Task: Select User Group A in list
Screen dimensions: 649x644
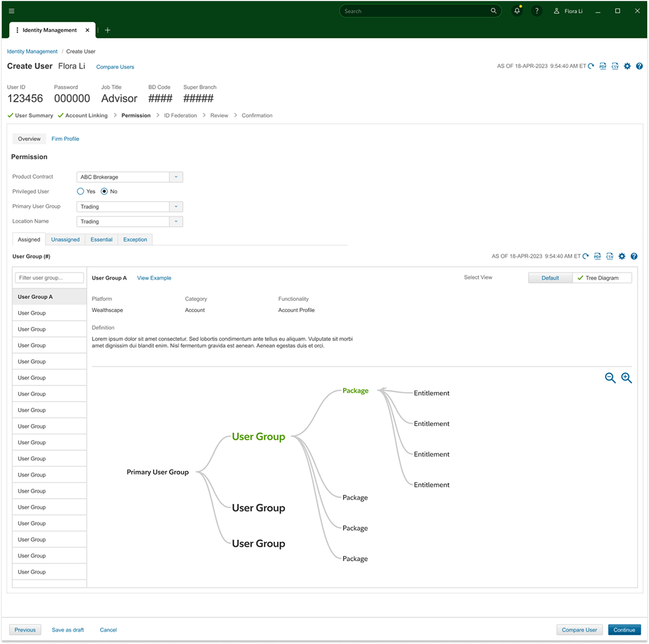Action: [49, 297]
